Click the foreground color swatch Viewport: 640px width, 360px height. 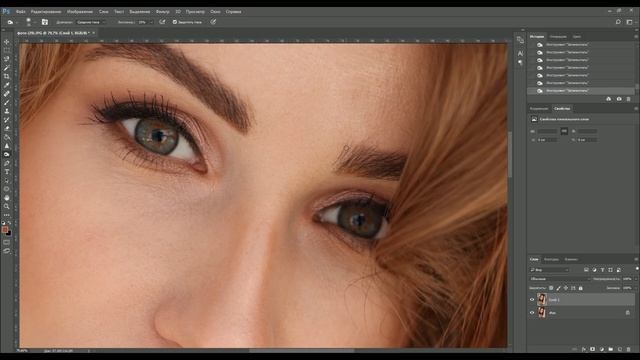coord(5,230)
